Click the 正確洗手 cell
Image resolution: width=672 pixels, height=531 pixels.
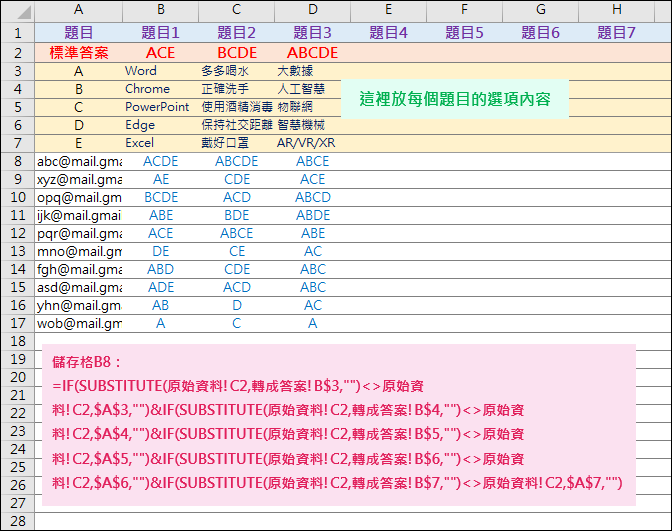click(x=237, y=89)
